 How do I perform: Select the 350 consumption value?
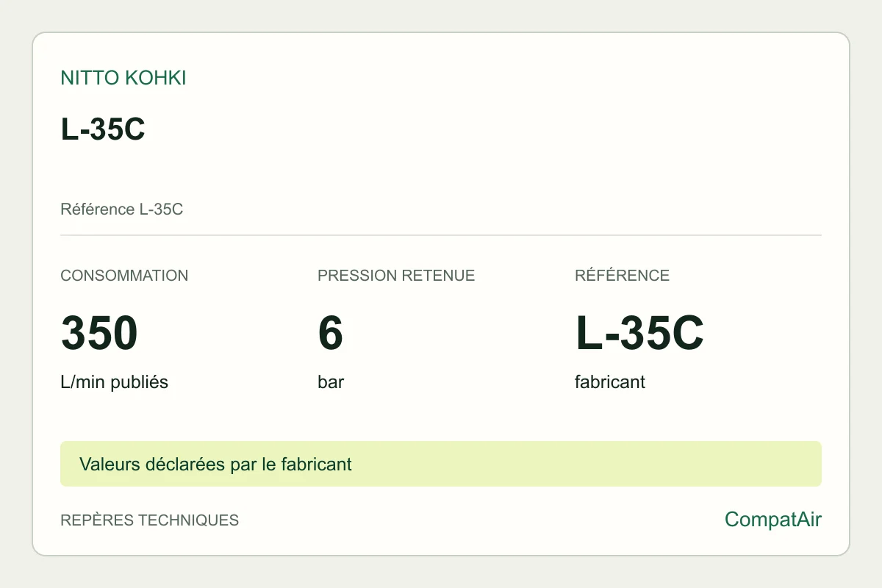(99, 333)
